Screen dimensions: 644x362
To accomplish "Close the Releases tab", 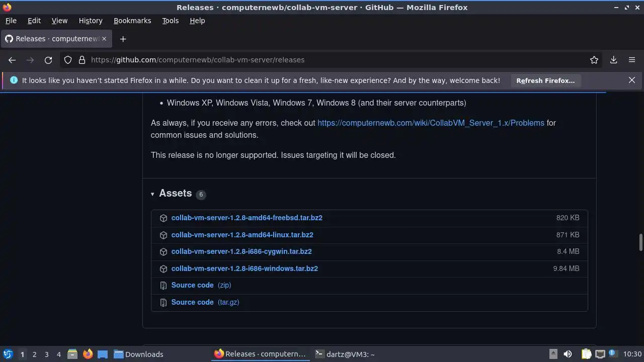I will coord(104,39).
